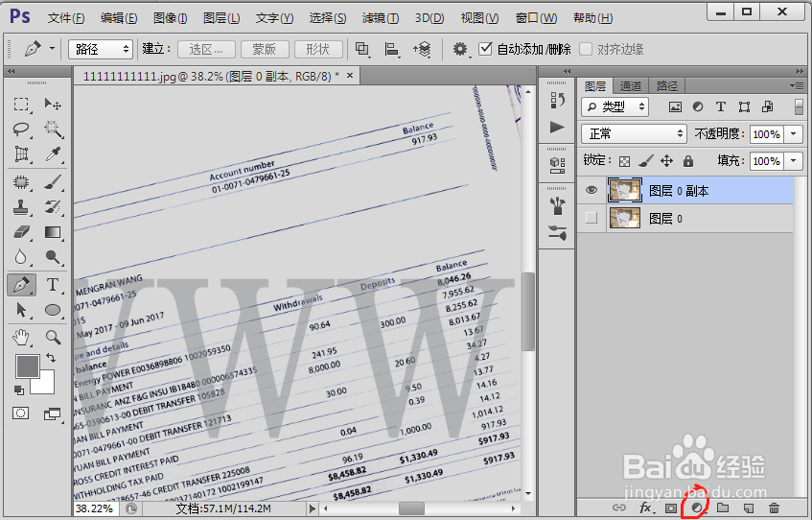The width and height of the screenshot is (812, 520).
Task: Open the tool mode 路径 dropdown
Action: pyautogui.click(x=101, y=49)
